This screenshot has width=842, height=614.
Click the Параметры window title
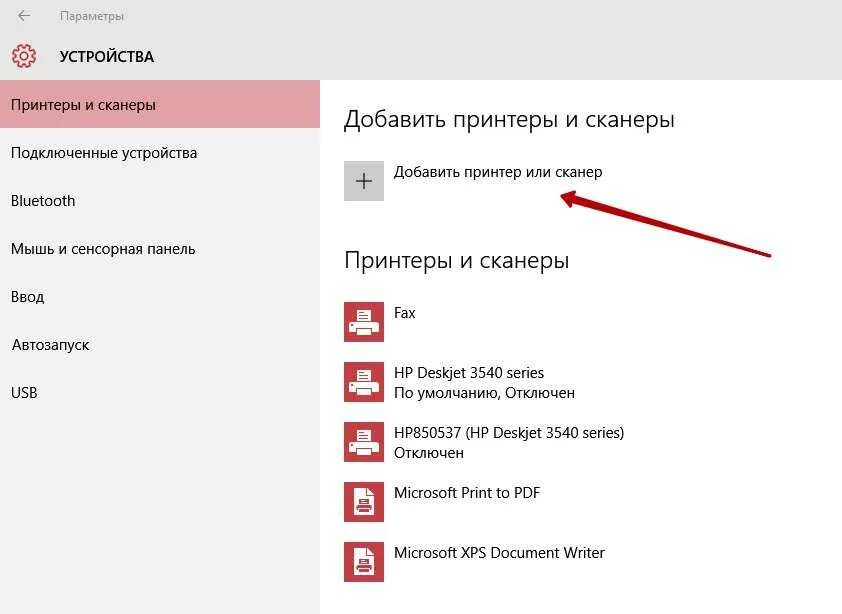[92, 16]
